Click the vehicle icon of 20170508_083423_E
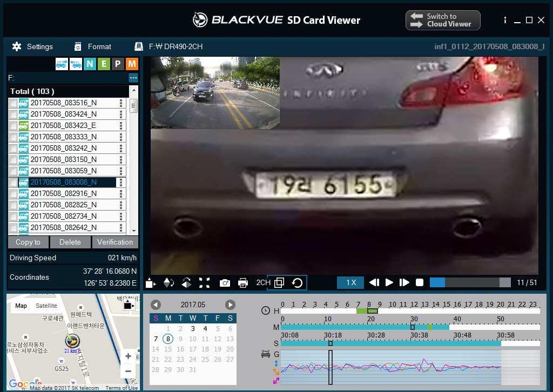The height and width of the screenshot is (392, 553). pyautogui.click(x=23, y=125)
